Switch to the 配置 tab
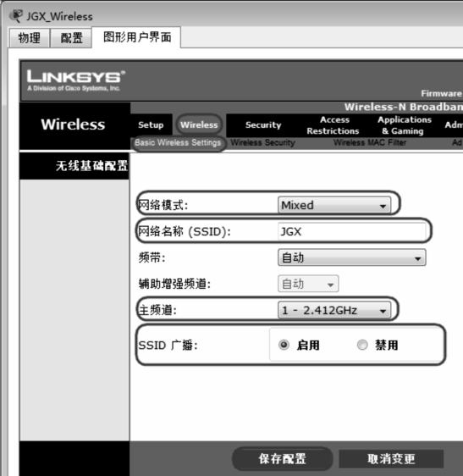The width and height of the screenshot is (463, 476). (x=71, y=38)
